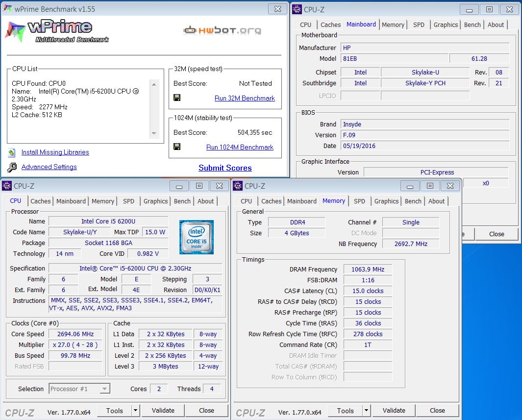Open About tab in the CPU window

tap(205, 201)
